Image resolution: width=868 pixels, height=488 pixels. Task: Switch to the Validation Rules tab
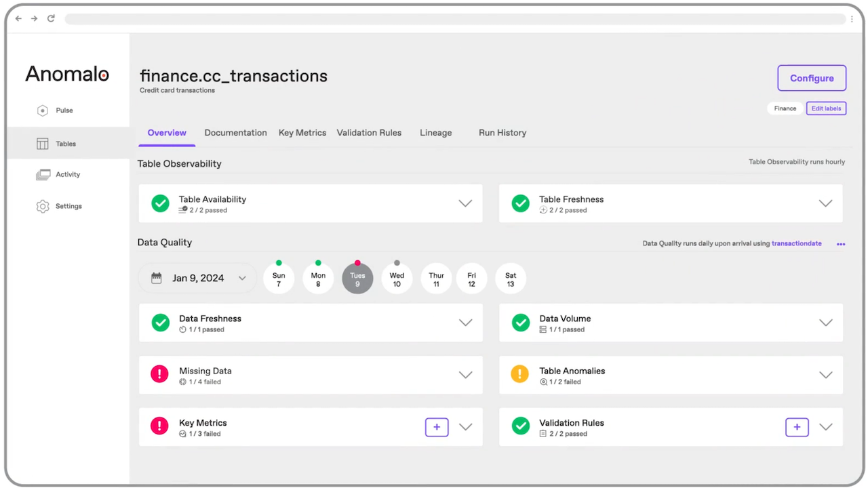(369, 133)
